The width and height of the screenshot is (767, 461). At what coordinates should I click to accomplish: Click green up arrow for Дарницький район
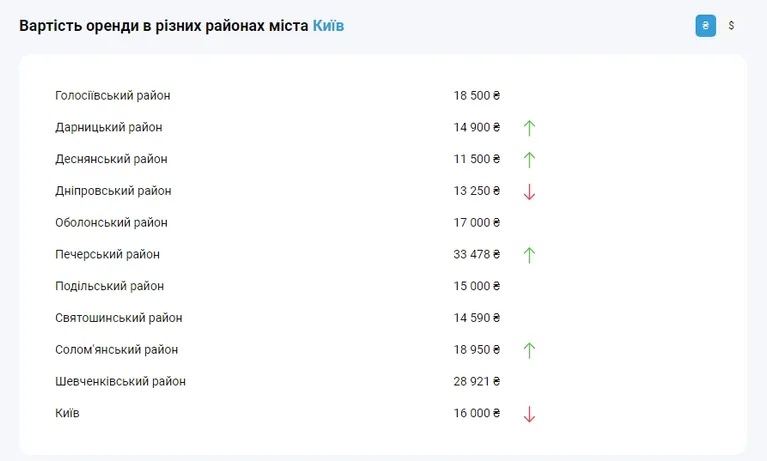coord(529,127)
